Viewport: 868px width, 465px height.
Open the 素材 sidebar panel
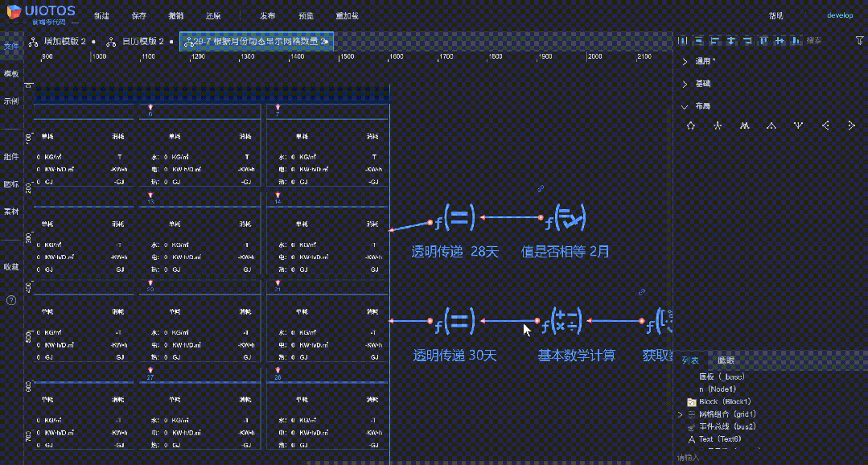click(11, 212)
